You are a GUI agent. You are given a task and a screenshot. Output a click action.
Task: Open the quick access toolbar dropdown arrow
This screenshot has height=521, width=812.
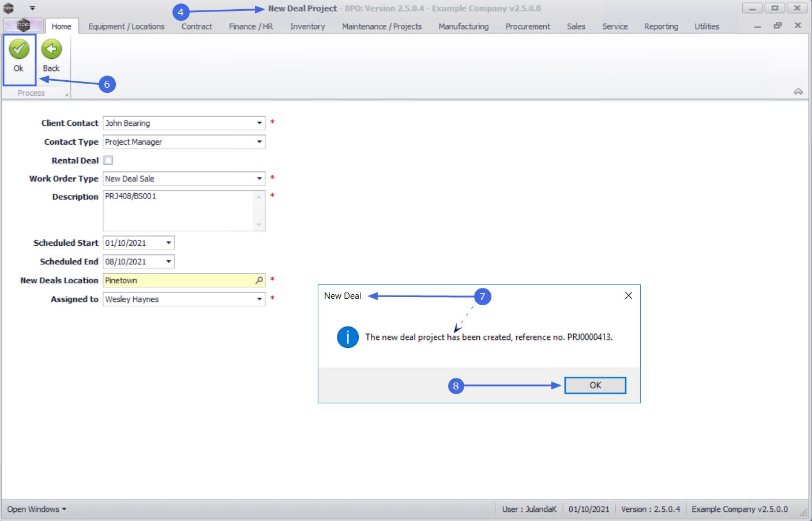point(32,8)
